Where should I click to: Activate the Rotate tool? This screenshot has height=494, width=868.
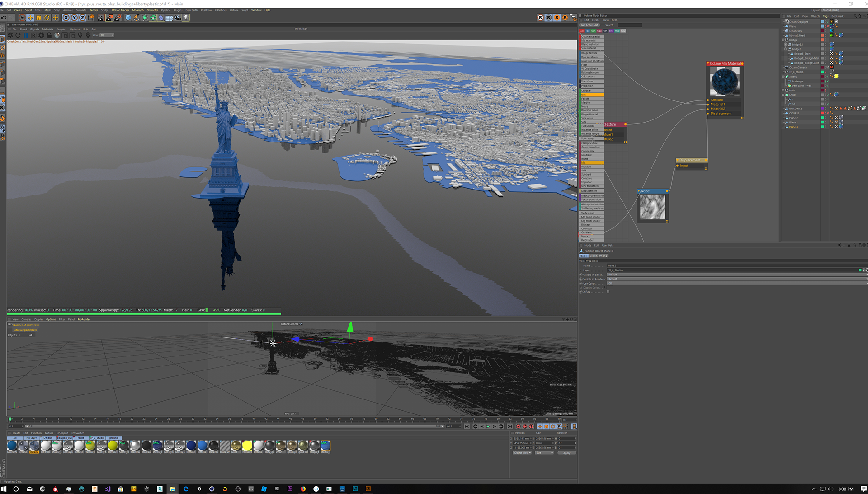click(47, 18)
